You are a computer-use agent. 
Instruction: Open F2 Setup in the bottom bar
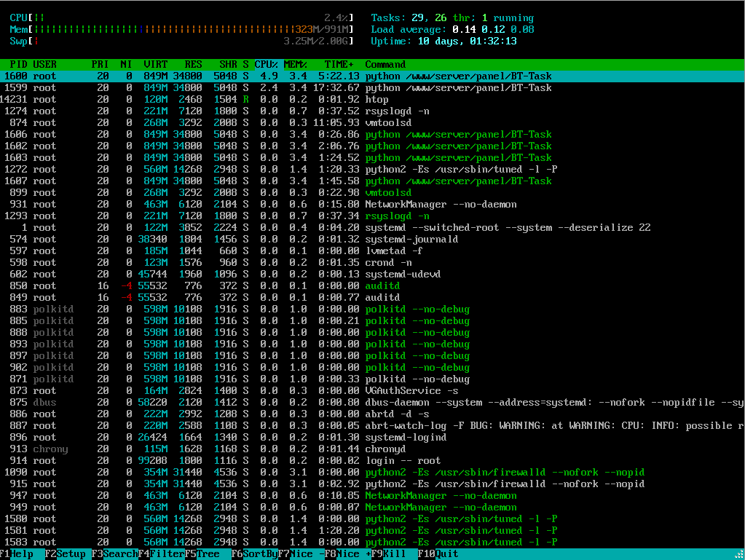(65, 554)
